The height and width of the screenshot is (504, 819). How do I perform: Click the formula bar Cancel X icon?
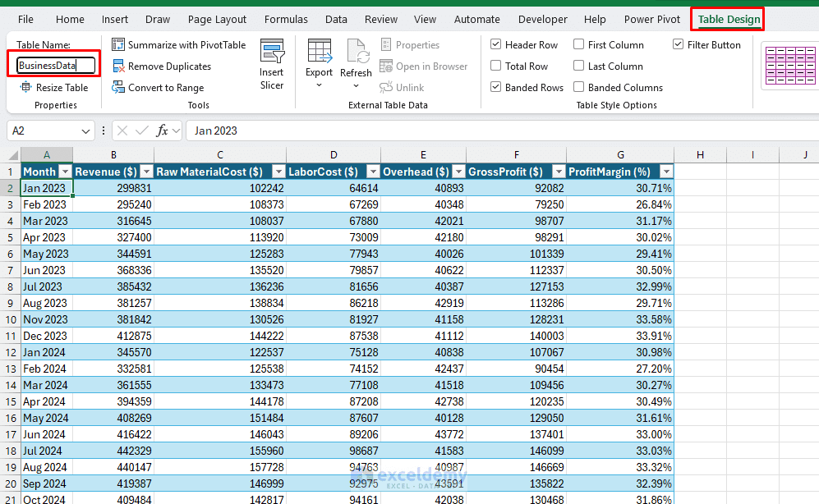122,131
